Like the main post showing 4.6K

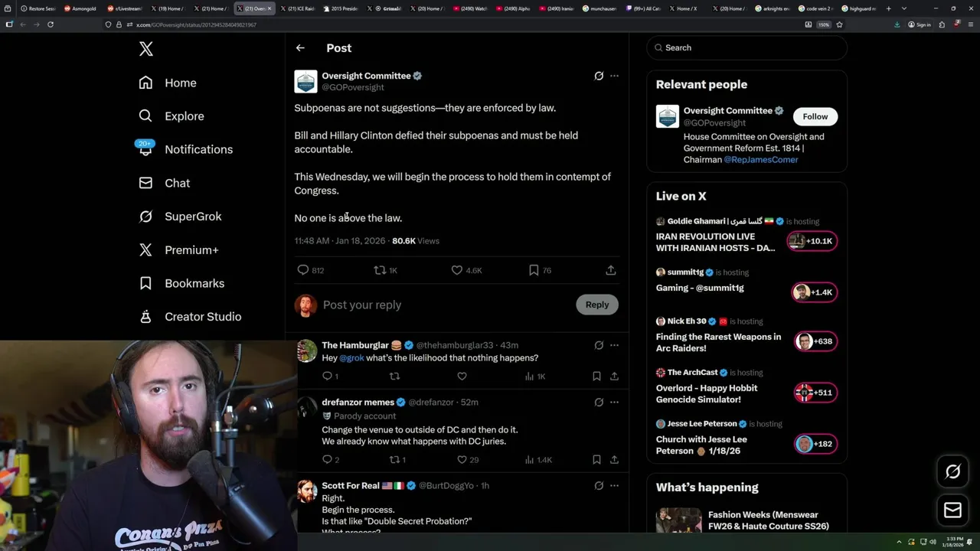pyautogui.click(x=466, y=270)
